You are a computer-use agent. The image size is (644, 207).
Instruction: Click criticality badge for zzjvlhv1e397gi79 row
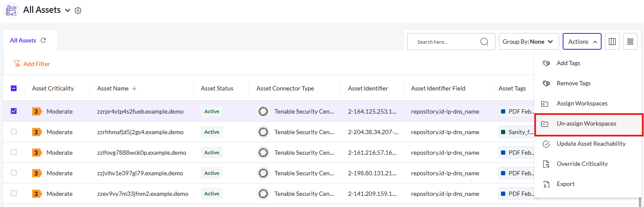37,173
